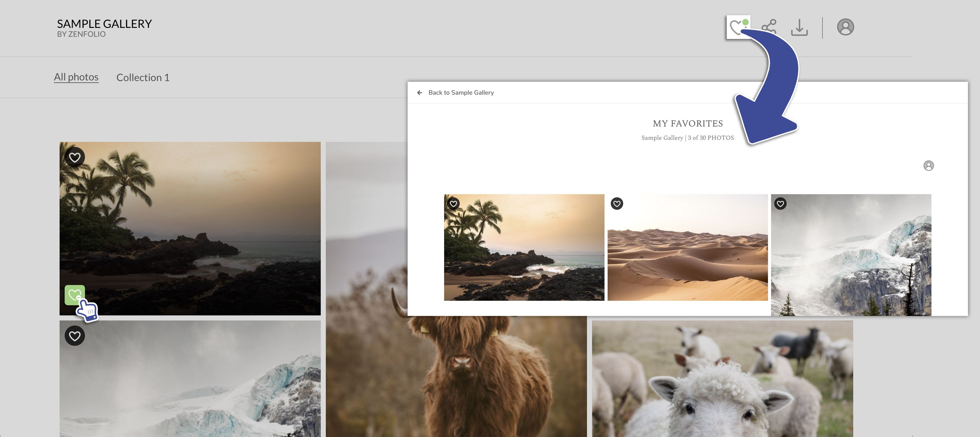Share the gallery using the share icon
The image size is (980, 437).
coord(769,27)
